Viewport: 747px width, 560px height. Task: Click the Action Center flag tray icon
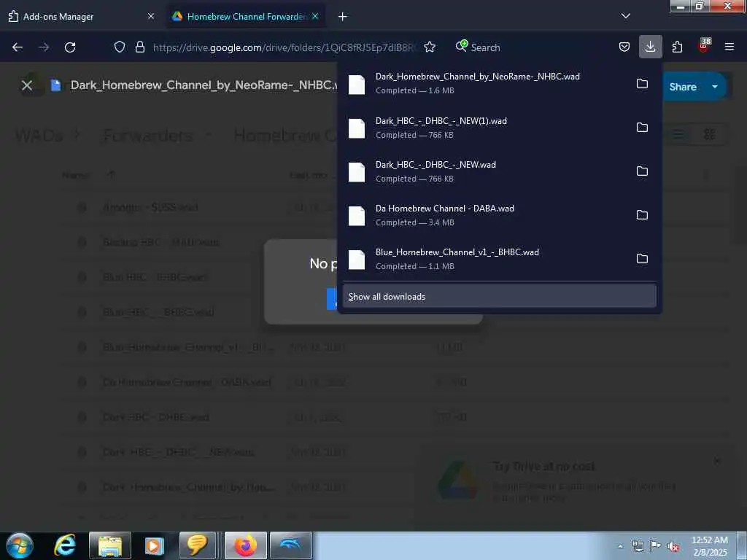pos(655,546)
